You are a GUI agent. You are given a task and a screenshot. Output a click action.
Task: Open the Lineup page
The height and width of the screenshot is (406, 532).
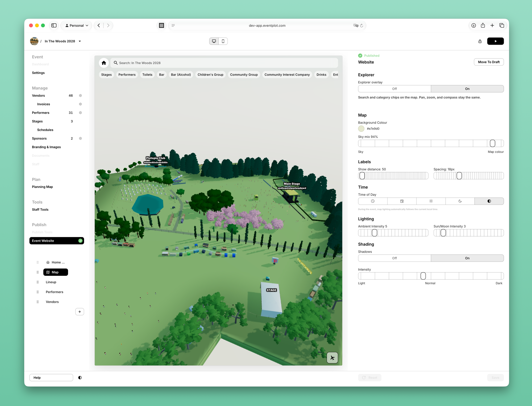pyautogui.click(x=51, y=282)
